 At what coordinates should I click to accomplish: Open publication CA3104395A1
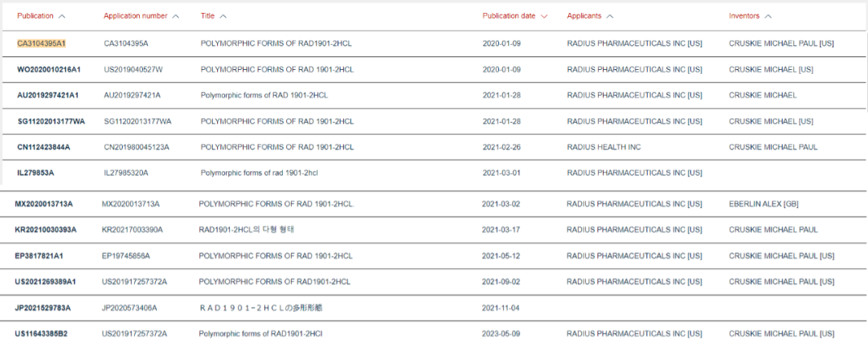42,43
